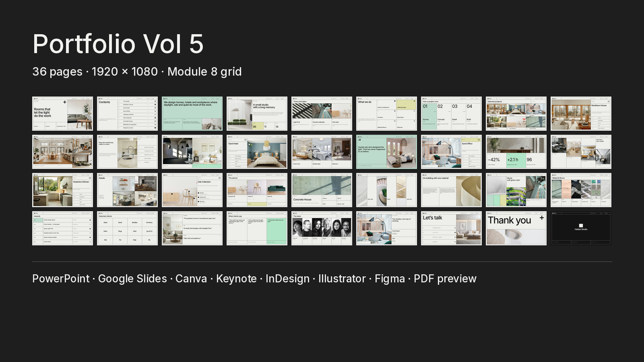Click the '1920 × 1080' dimensions text
The image size is (644, 362).
click(x=125, y=71)
